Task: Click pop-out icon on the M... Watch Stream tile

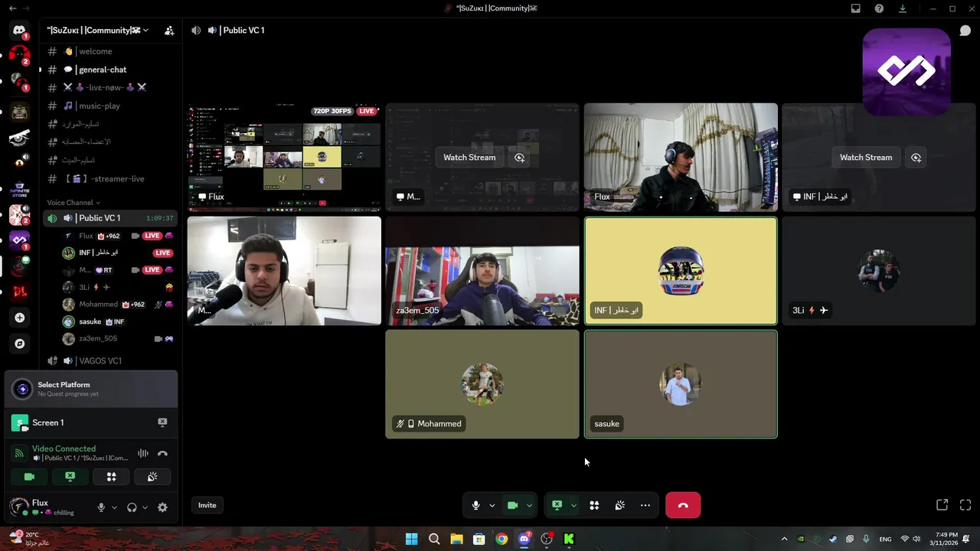Action: 519,158
